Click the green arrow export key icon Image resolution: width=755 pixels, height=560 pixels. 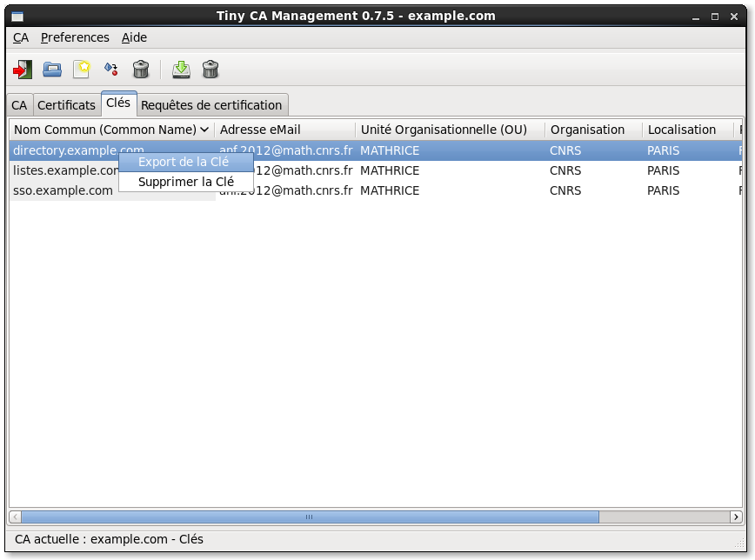(181, 70)
